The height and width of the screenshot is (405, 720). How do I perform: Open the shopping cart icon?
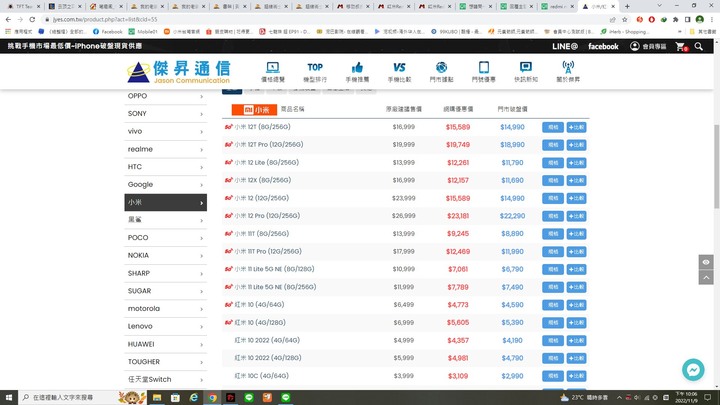681,46
